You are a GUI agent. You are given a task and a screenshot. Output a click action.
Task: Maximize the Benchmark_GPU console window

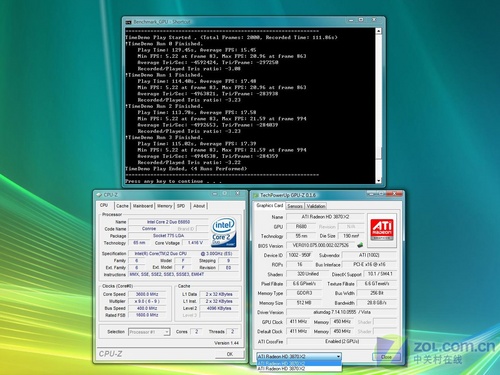361,20
